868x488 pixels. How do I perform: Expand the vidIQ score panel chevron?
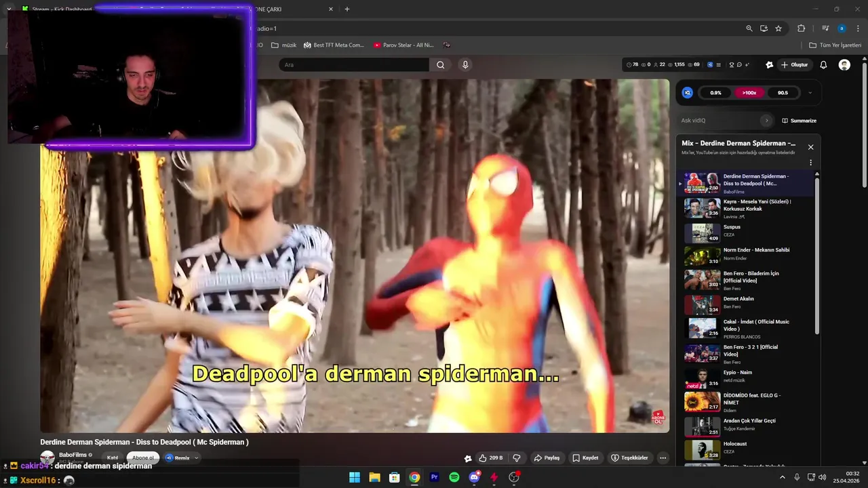pos(810,93)
